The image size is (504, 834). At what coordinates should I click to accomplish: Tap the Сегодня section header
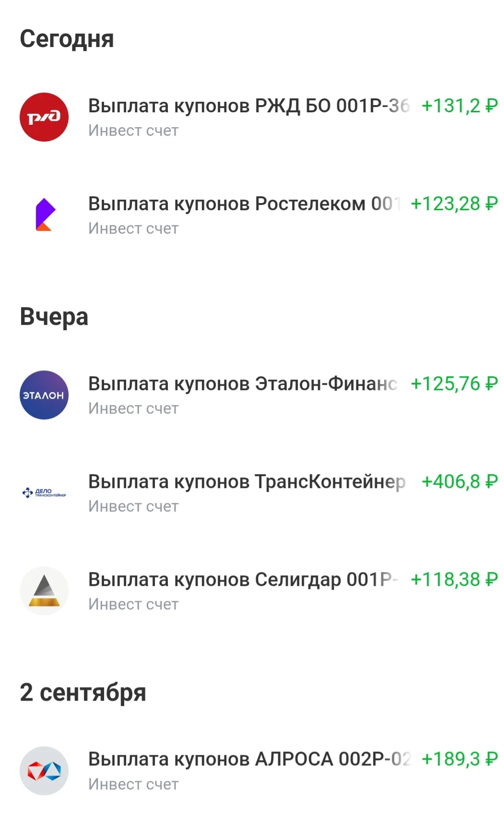click(x=67, y=40)
